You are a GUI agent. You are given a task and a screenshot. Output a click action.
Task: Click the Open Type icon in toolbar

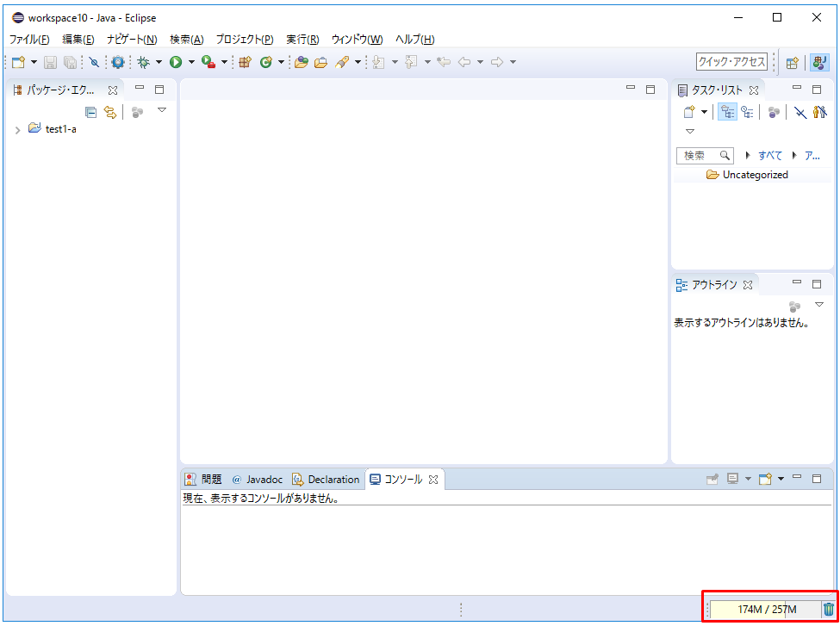pos(301,62)
